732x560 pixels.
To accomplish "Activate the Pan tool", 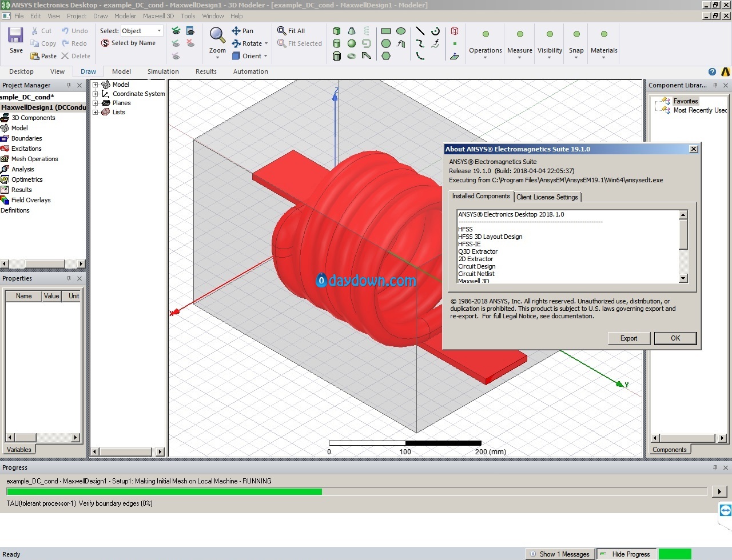I will [242, 31].
